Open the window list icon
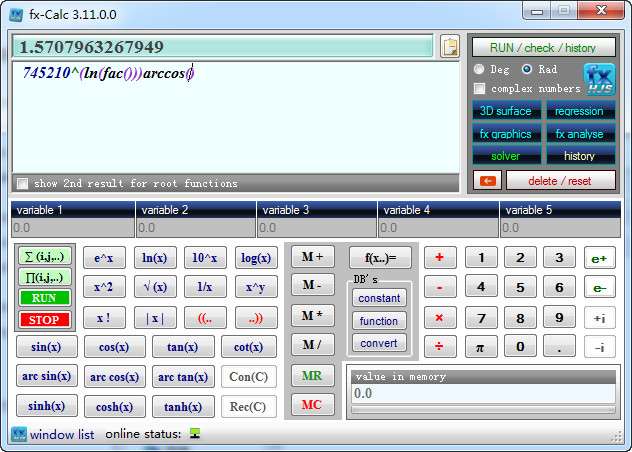 19,434
